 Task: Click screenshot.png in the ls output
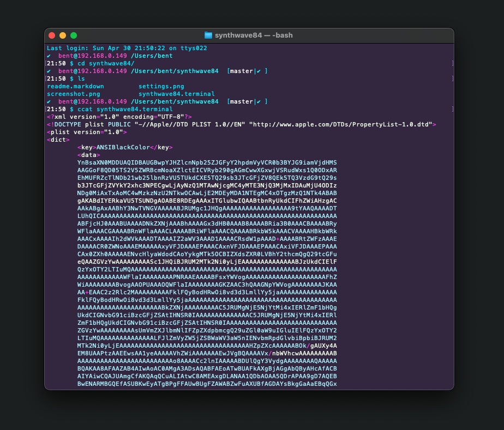coord(74,94)
